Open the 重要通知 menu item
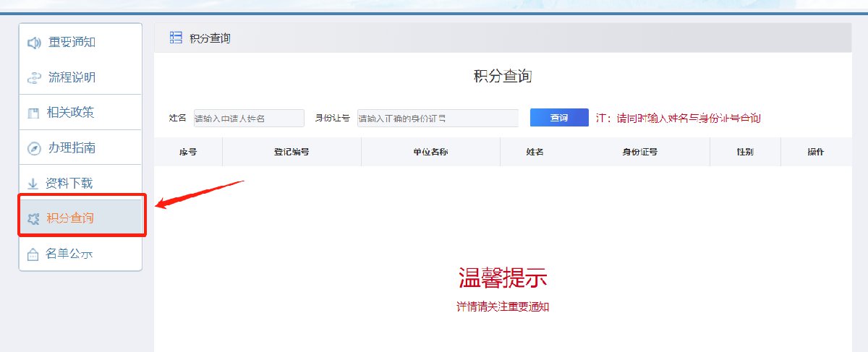The height and width of the screenshot is (352, 868). point(72,42)
